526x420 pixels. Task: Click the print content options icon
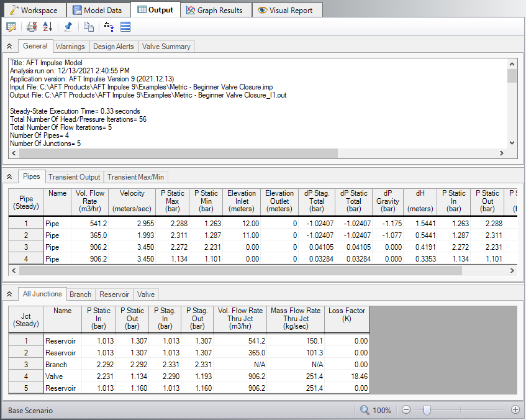(32, 27)
